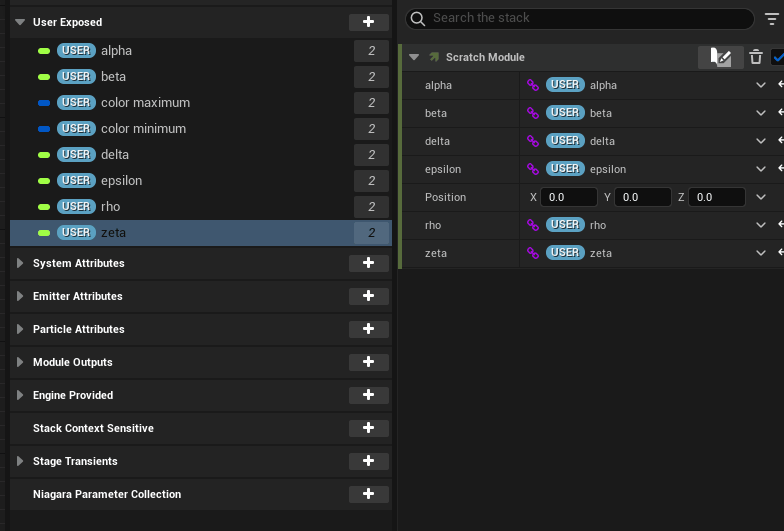784x531 pixels.
Task: Click the link icon for the zeta input
Action: tap(533, 253)
